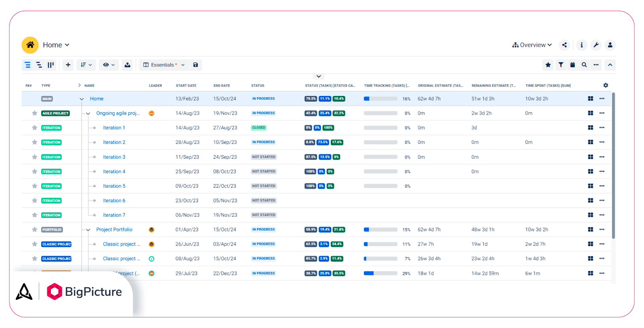Screen dimensions: 644x328
Task: Open the info icon
Action: [582, 45]
